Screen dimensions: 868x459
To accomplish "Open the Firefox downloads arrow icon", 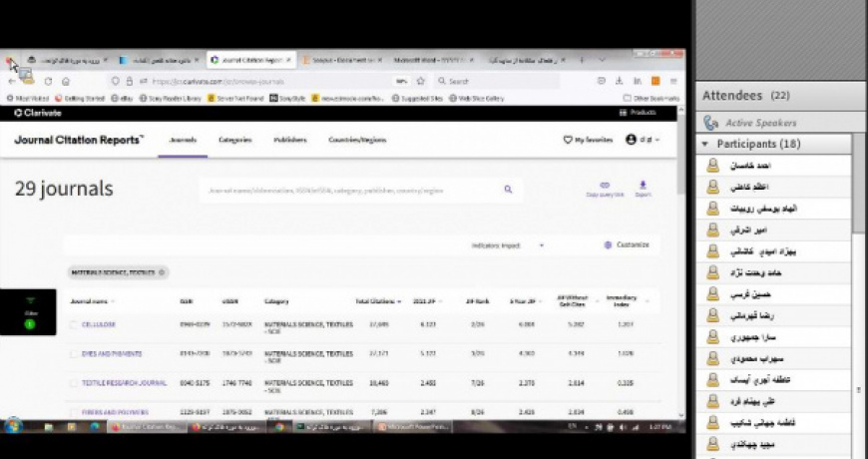I will click(x=620, y=81).
